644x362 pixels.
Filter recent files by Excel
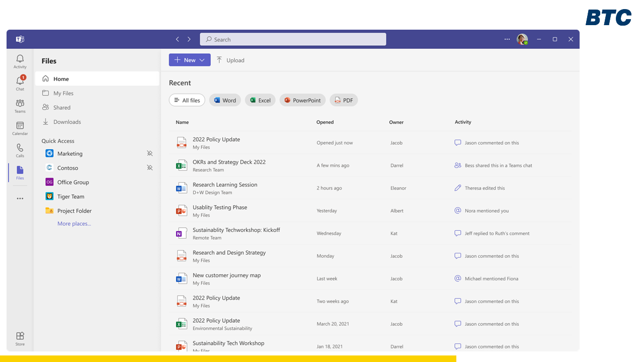pos(260,100)
